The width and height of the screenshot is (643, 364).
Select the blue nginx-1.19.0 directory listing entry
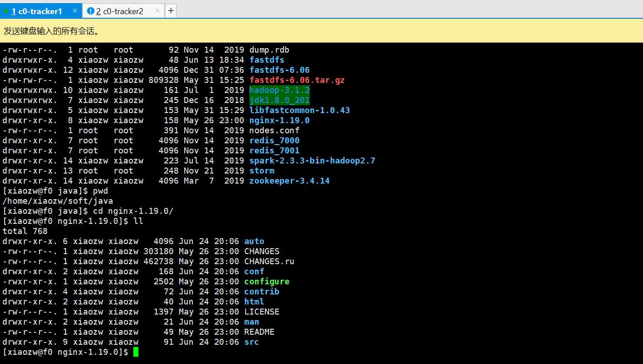(279, 120)
